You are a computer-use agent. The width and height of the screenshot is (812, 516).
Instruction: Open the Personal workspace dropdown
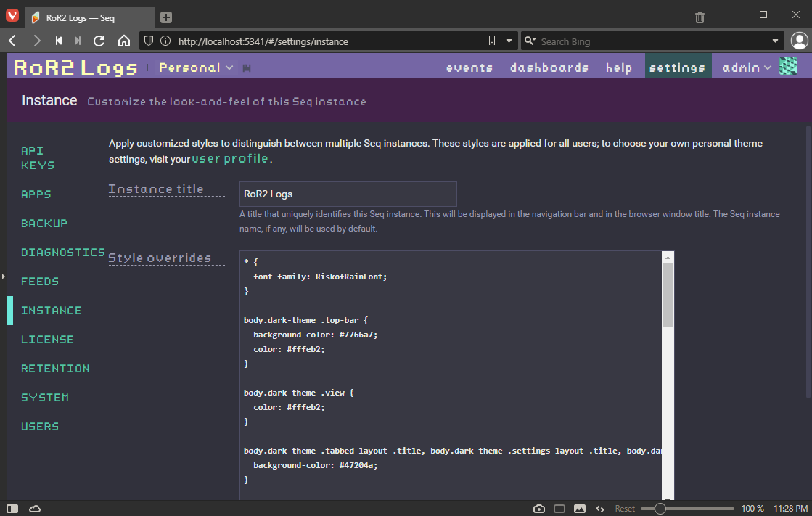coord(196,68)
